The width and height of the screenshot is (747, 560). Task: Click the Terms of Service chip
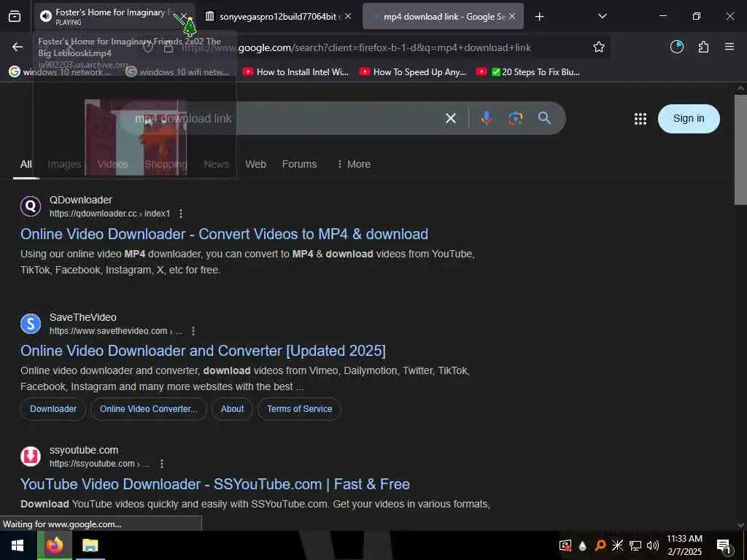click(x=299, y=409)
